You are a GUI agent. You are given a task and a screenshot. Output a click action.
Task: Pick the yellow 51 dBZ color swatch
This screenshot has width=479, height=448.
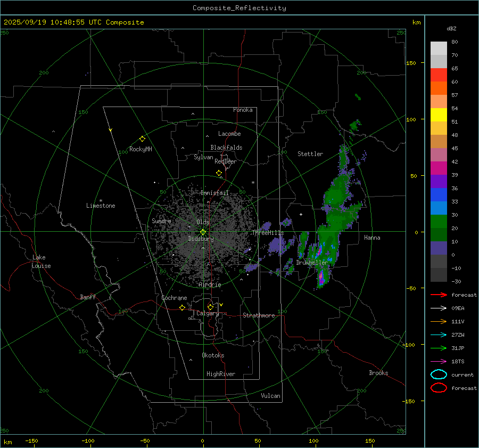pyautogui.click(x=439, y=115)
